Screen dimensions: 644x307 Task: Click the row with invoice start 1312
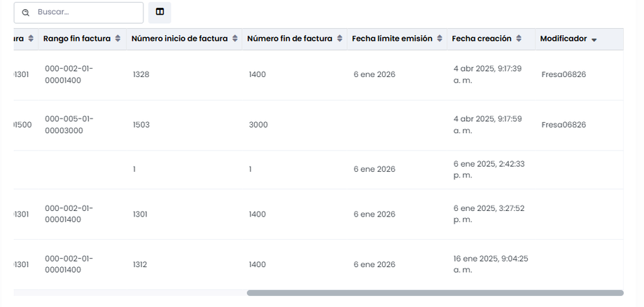coord(141,265)
